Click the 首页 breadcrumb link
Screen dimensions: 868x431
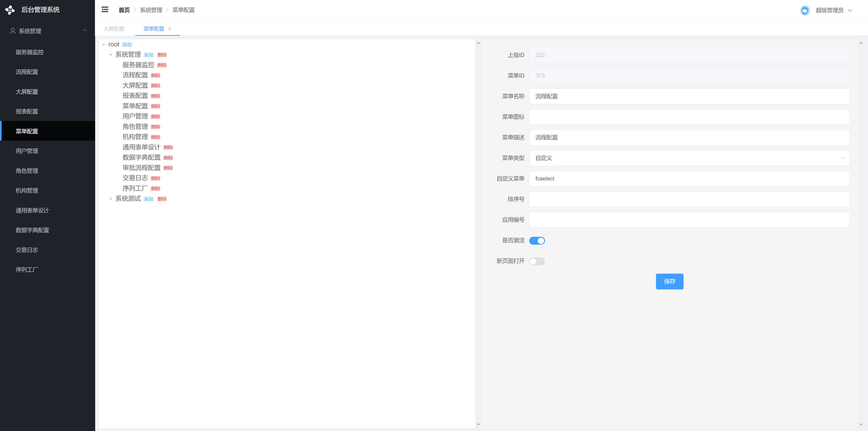124,10
